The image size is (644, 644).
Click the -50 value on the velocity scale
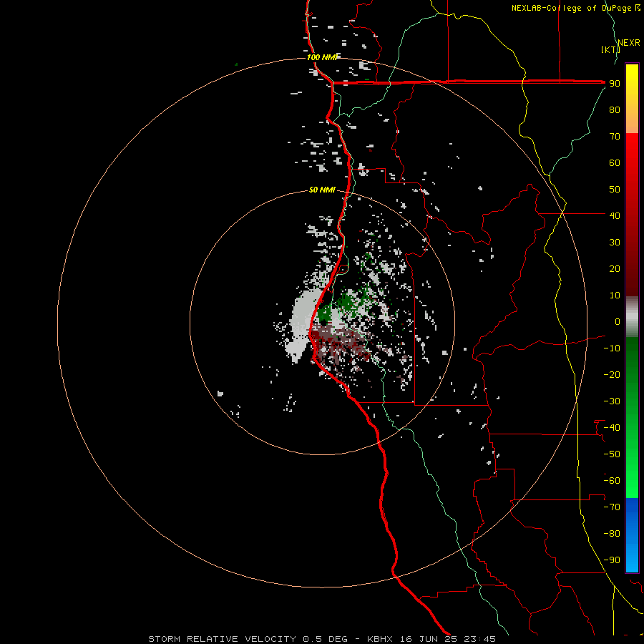612,454
